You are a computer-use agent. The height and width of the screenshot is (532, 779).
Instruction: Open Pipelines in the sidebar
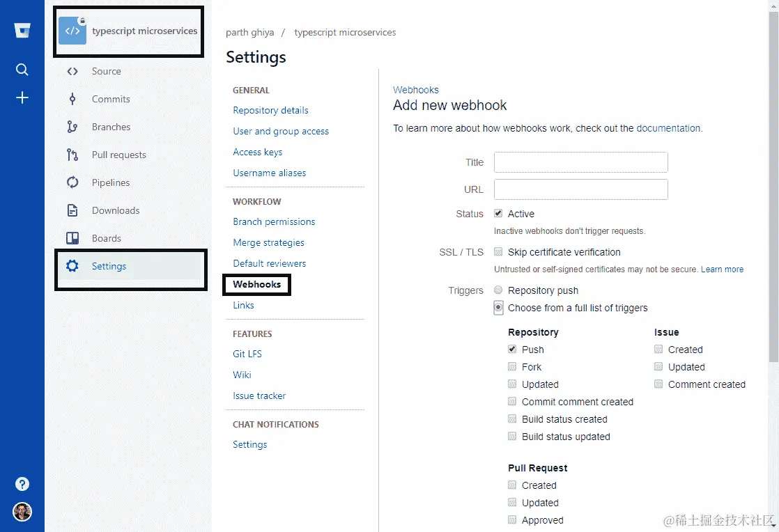click(110, 182)
